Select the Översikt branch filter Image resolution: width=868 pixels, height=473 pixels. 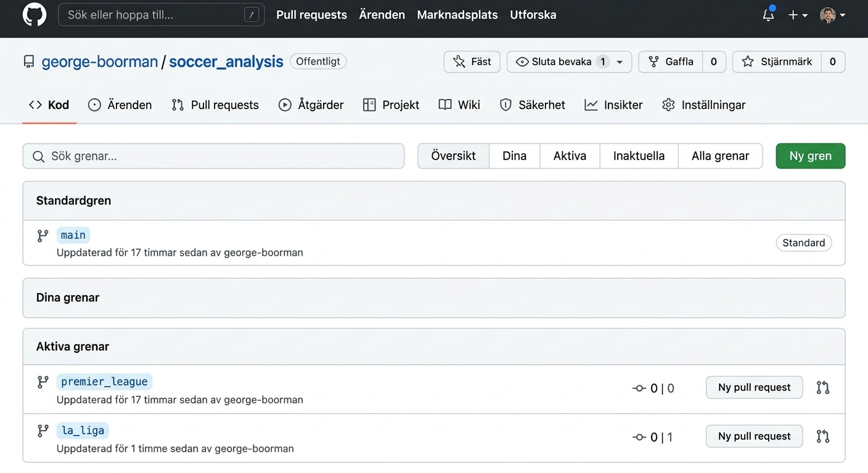[453, 156]
